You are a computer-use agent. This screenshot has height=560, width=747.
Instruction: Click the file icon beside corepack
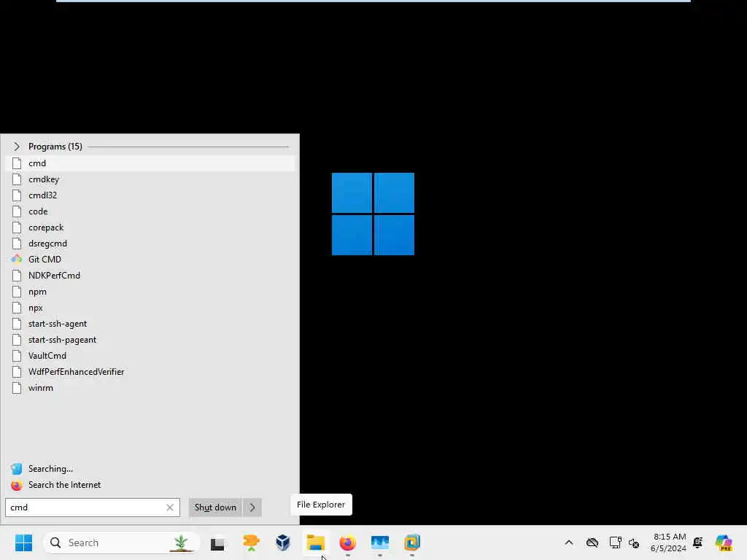point(17,227)
